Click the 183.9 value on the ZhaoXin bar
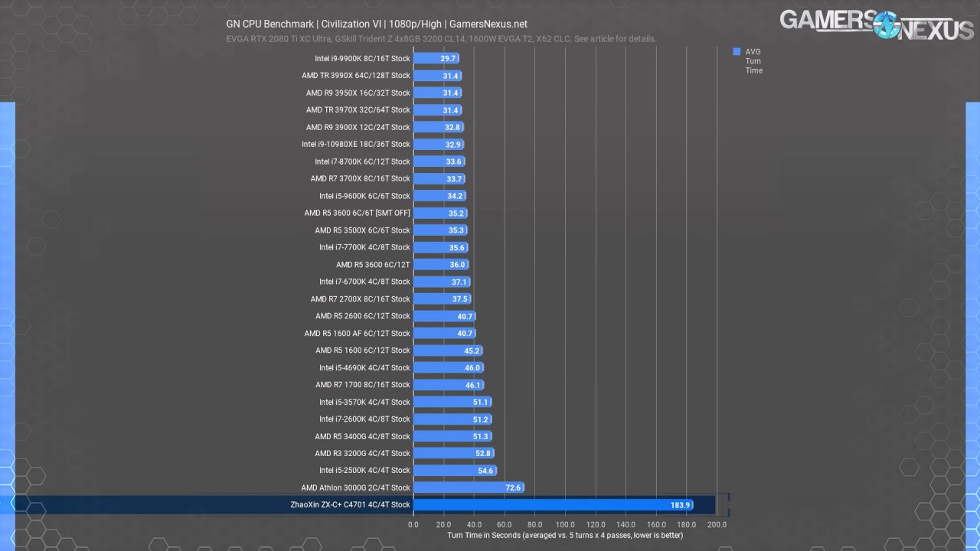 pyautogui.click(x=679, y=505)
